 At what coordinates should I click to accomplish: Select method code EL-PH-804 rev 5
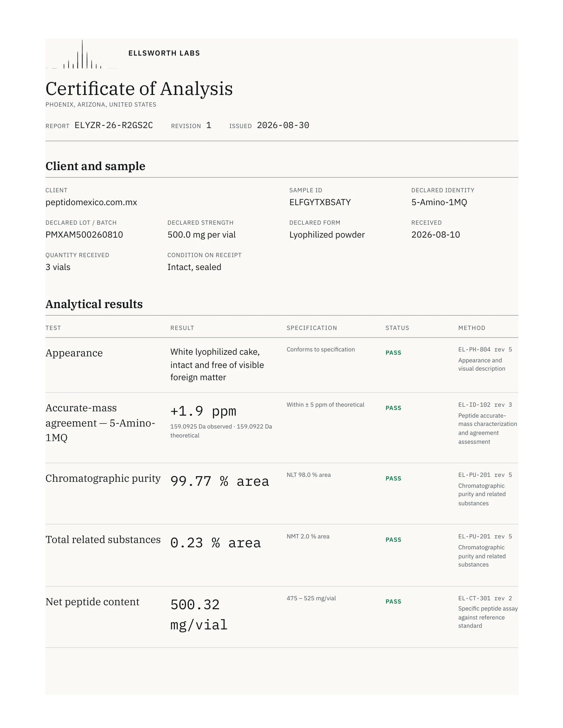(x=485, y=349)
